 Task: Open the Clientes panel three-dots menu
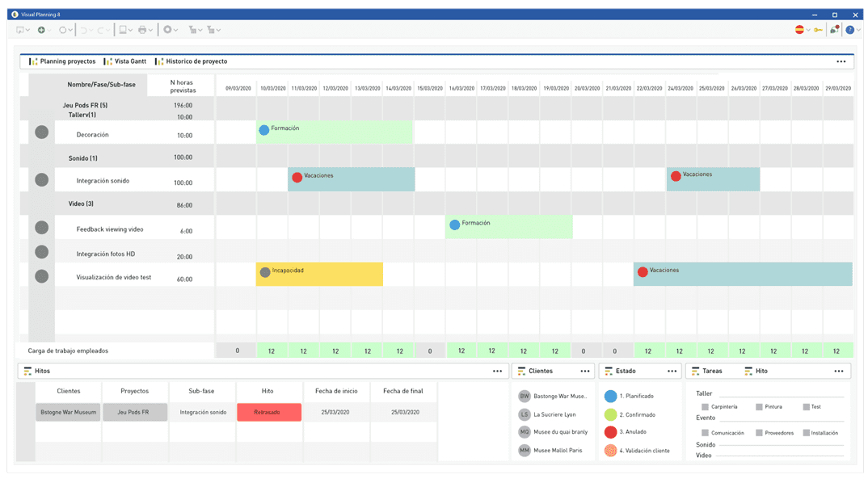pos(585,372)
